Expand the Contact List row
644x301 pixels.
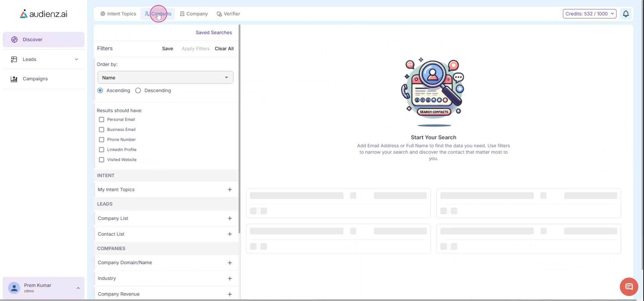click(x=166, y=234)
